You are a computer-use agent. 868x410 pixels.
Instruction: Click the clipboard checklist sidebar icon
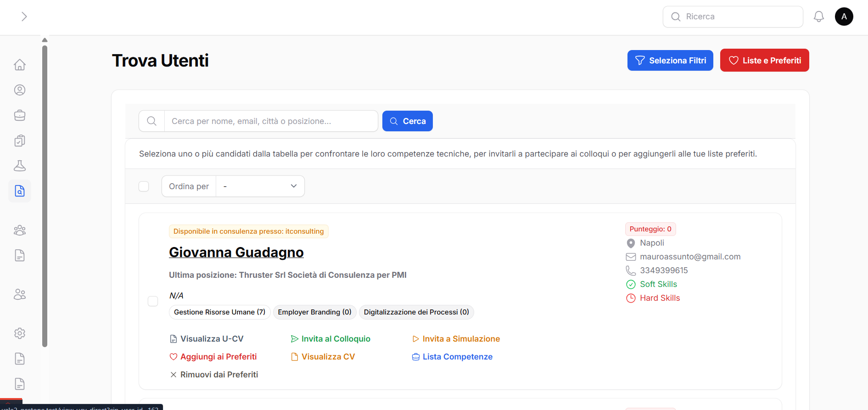pos(20,140)
